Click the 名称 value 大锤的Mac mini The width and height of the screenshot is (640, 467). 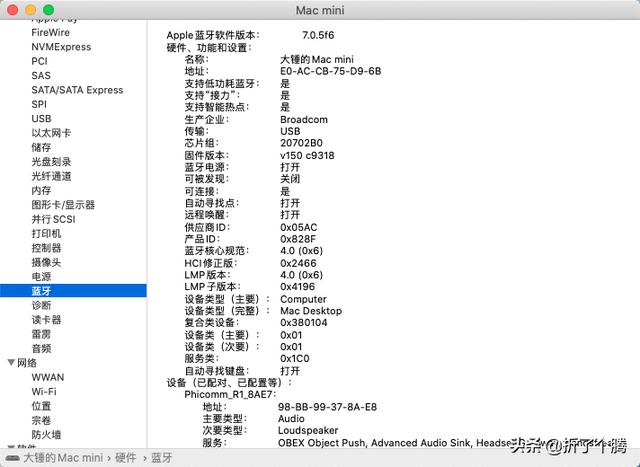click(317, 59)
